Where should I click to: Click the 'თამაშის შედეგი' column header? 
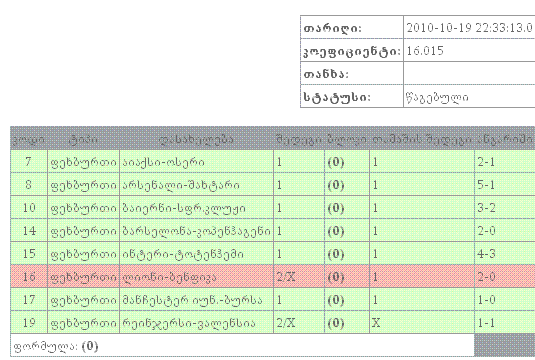click(x=422, y=140)
